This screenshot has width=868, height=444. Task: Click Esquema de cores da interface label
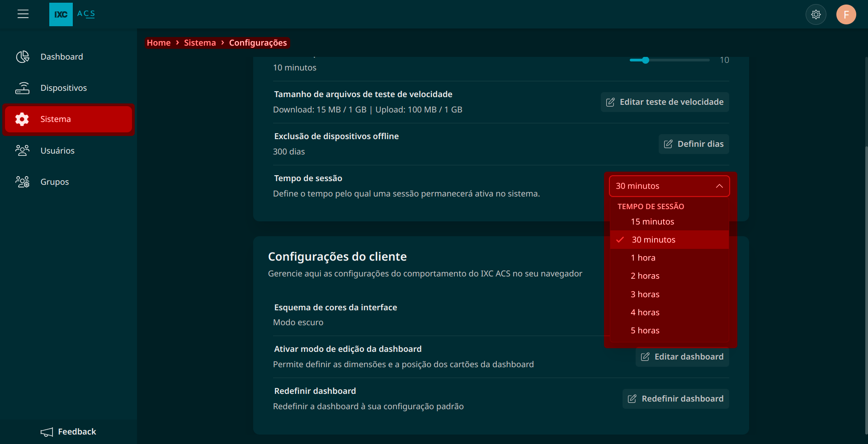(x=335, y=308)
